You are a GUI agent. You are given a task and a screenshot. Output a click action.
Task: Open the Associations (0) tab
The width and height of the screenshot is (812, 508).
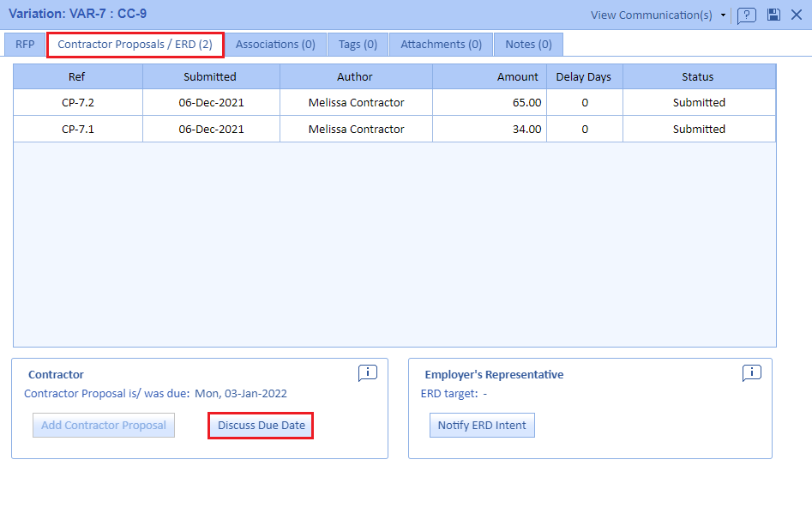[275, 45]
